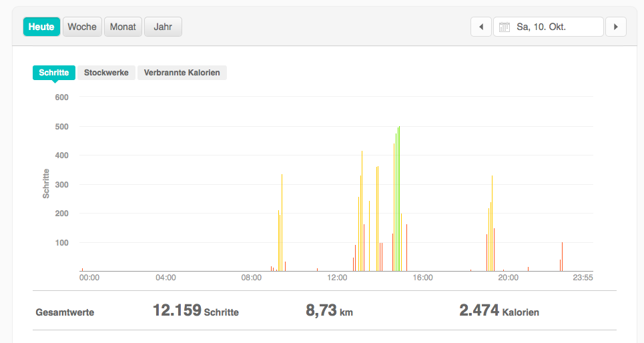Switch to the Woche view

point(82,27)
